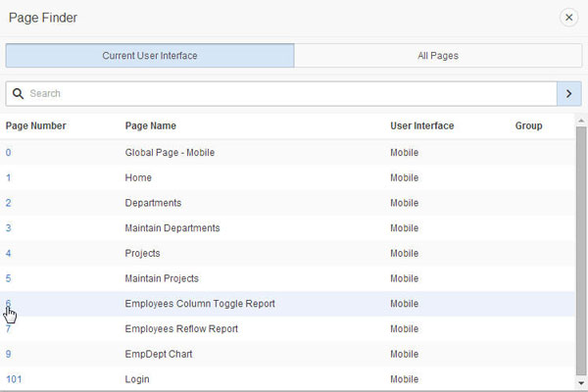Close the Page Finder dialog
This screenshot has width=588, height=392.
[x=568, y=18]
